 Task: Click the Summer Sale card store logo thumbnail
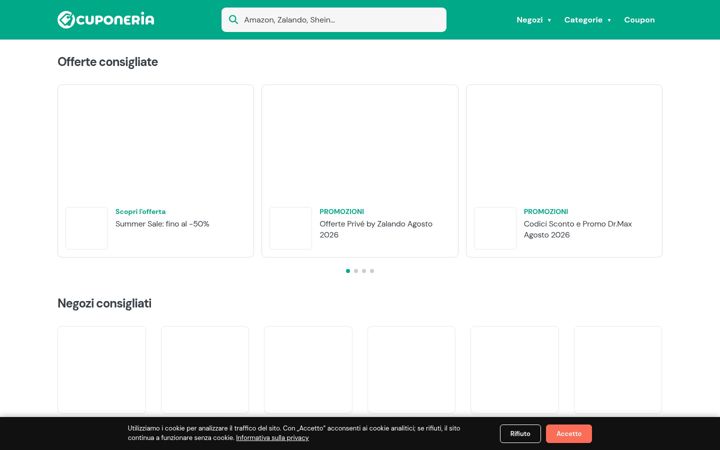click(x=86, y=228)
